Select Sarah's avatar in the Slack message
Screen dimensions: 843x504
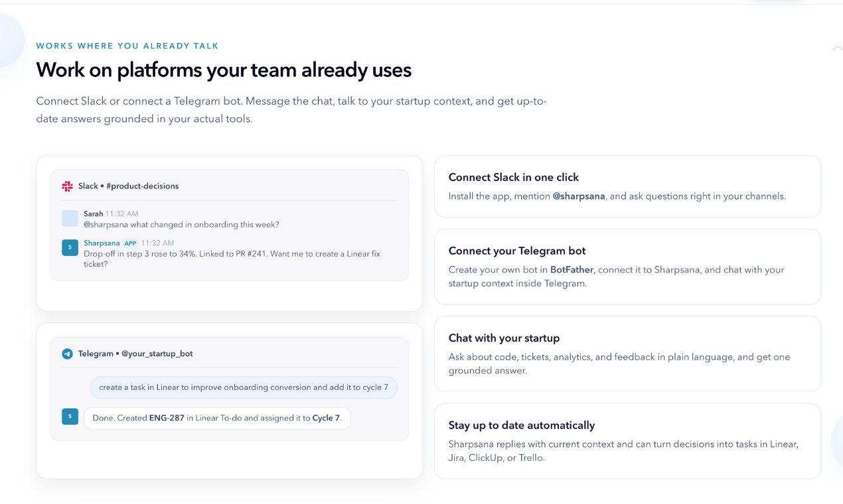click(70, 219)
